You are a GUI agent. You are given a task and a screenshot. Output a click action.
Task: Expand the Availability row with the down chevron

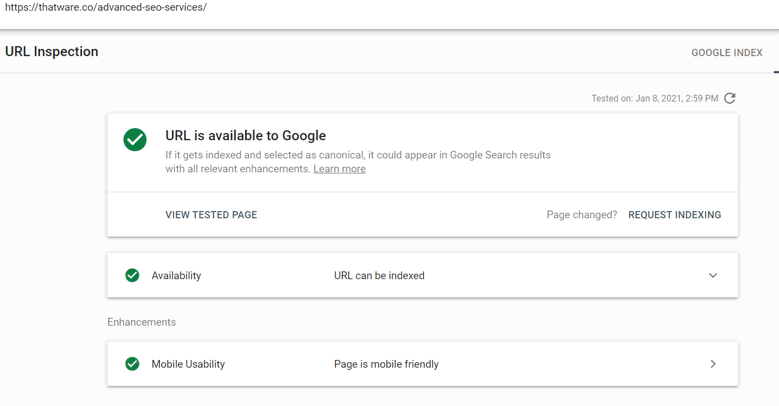tap(713, 275)
